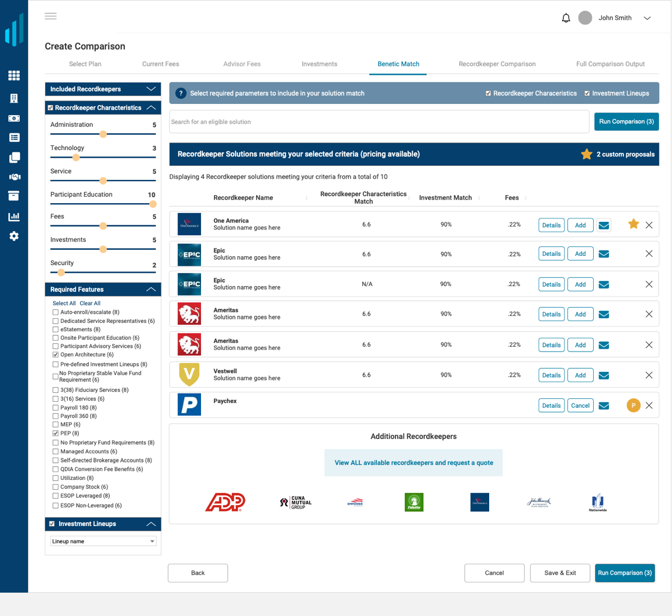This screenshot has height=616, width=672.
Task: Open the hamburger menu icon
Action: click(x=51, y=16)
